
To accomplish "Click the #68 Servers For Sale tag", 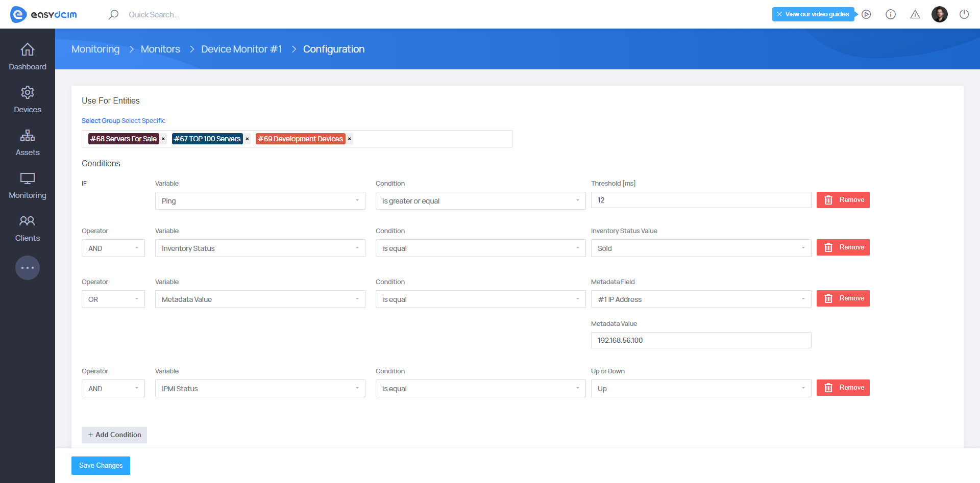I will point(124,139).
